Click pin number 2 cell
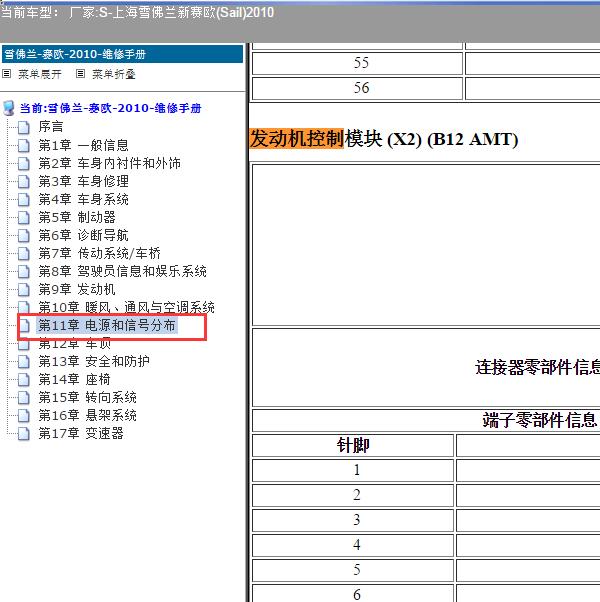The height and width of the screenshot is (602, 600). pyautogui.click(x=353, y=495)
